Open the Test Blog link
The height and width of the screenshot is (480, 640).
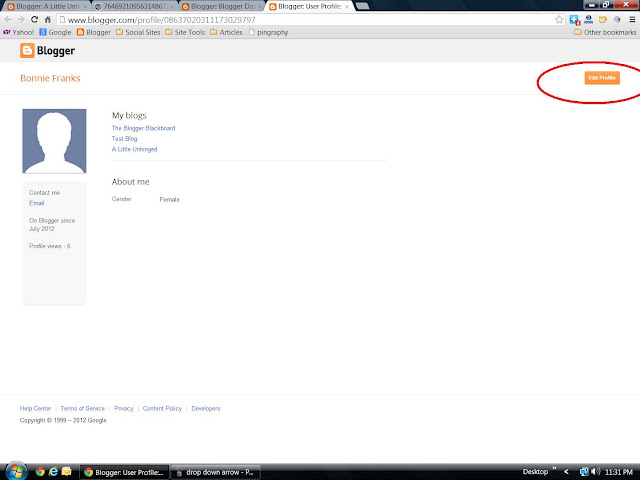pyautogui.click(x=124, y=139)
